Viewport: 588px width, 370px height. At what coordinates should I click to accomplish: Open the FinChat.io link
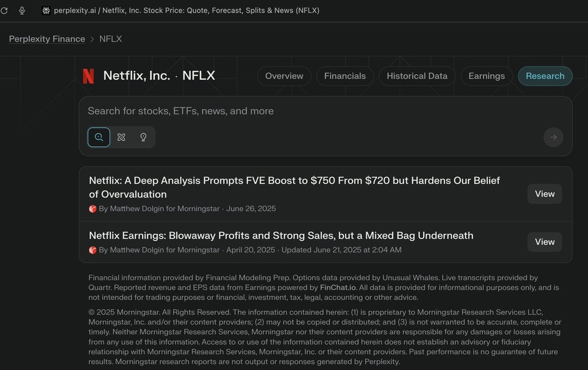338,288
